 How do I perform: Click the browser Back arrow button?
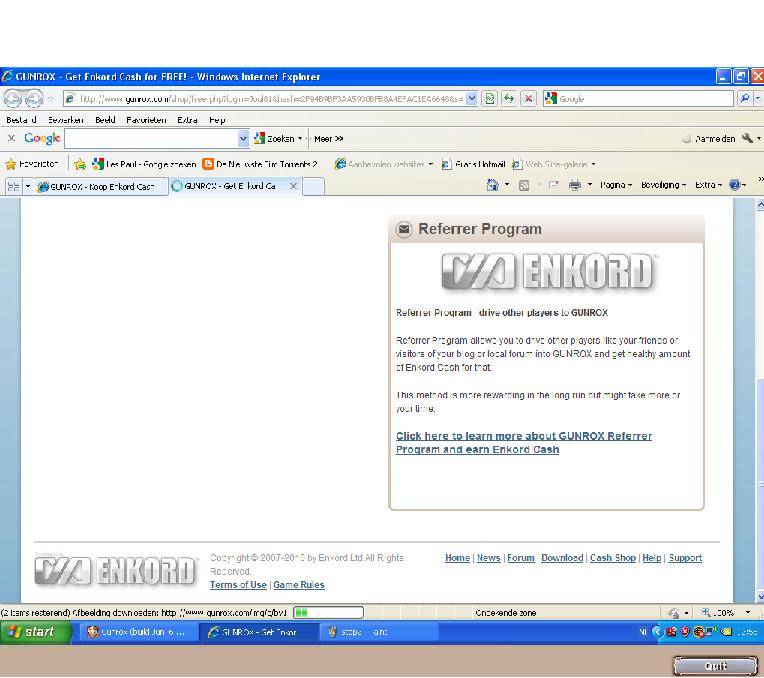point(12,99)
